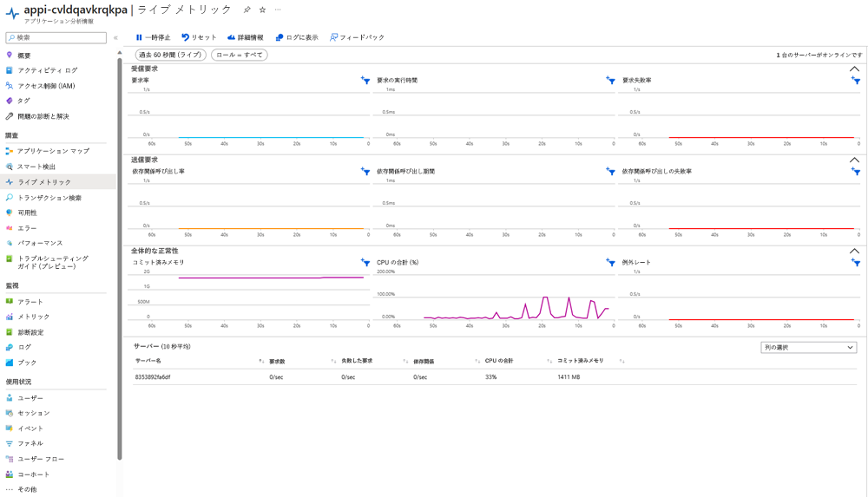Filter the 依存関係呼び出し率 chart
The height and width of the screenshot is (497, 868).
click(x=365, y=172)
